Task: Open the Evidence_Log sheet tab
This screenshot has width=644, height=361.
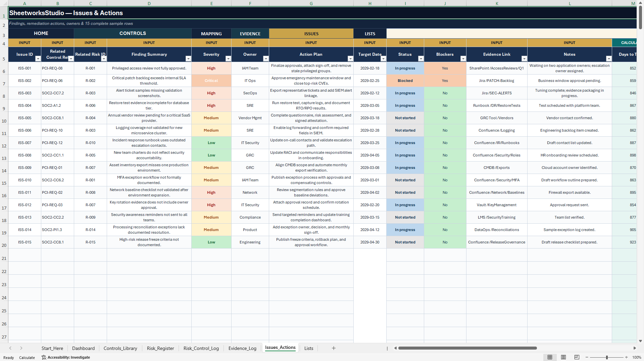Action: click(x=242, y=348)
